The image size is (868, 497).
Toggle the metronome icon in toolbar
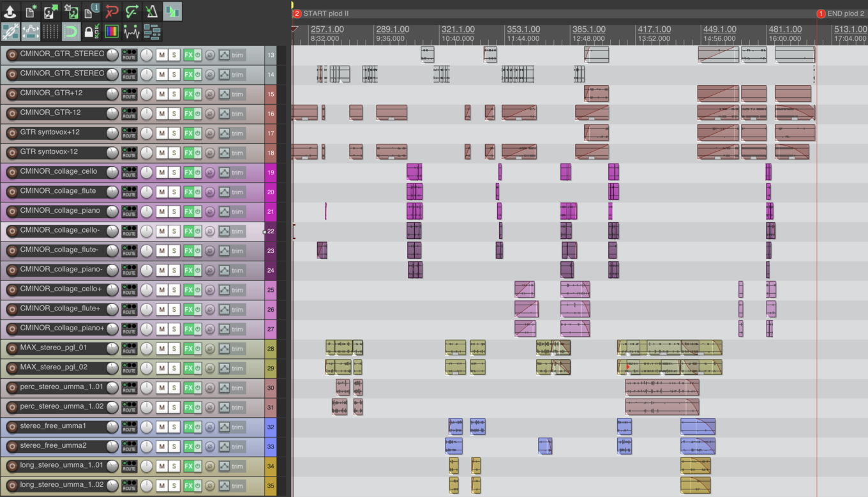[x=151, y=11]
